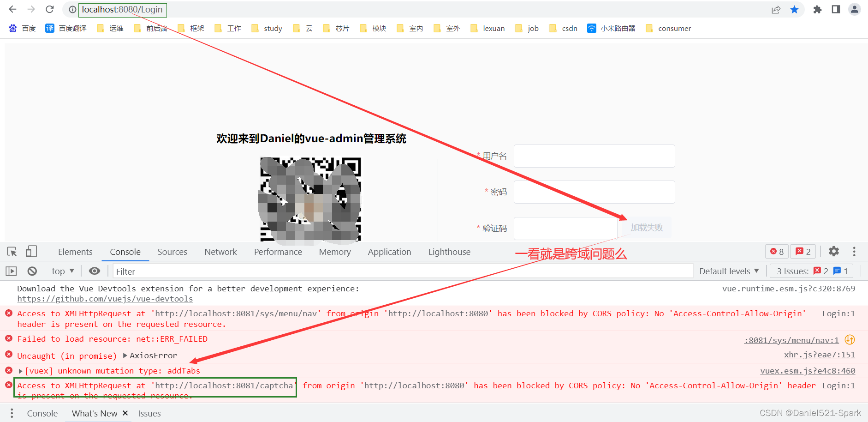Go forward in browser history
868x422 pixels.
tap(31, 9)
